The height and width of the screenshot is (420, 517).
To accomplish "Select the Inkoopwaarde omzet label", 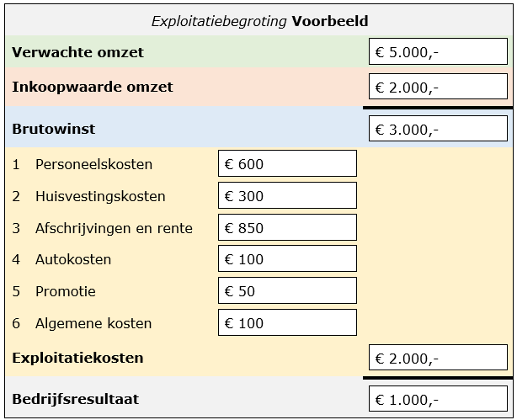I will [93, 87].
